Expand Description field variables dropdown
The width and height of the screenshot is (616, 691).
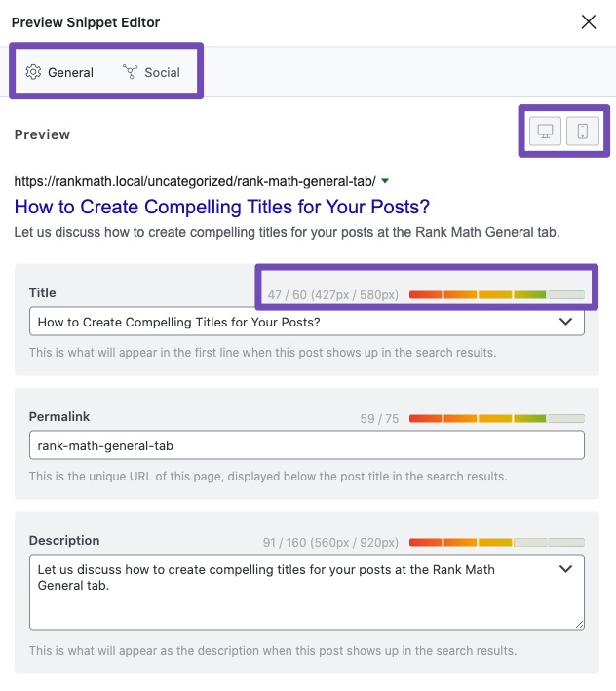point(565,569)
